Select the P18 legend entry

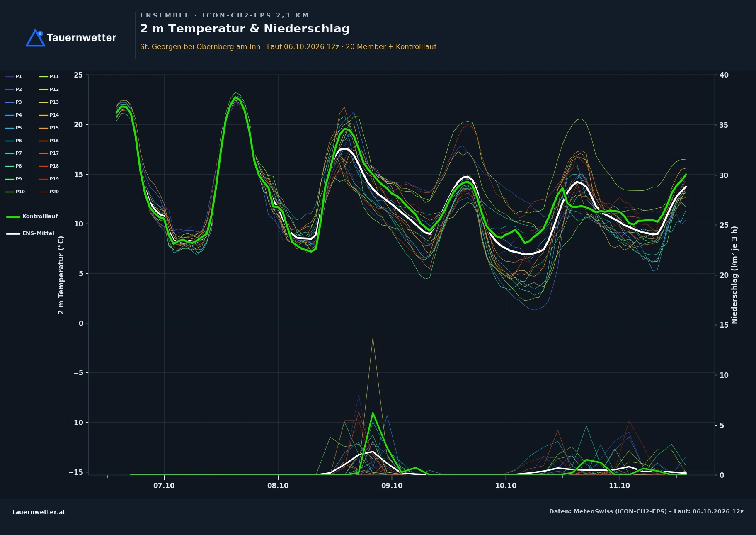point(49,166)
